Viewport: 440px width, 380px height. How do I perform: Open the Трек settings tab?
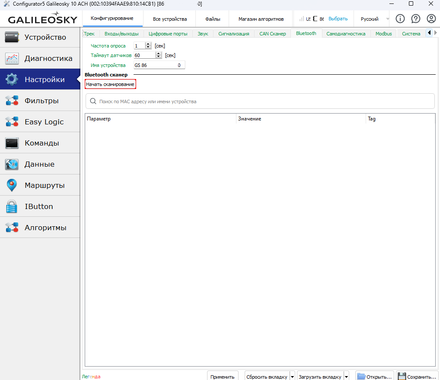click(89, 34)
